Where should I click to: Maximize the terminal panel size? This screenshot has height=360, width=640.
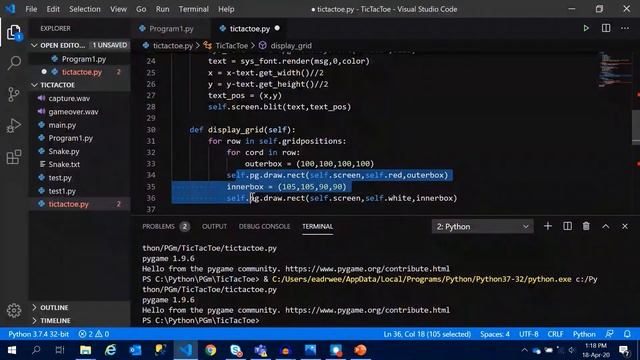[x=606, y=226]
